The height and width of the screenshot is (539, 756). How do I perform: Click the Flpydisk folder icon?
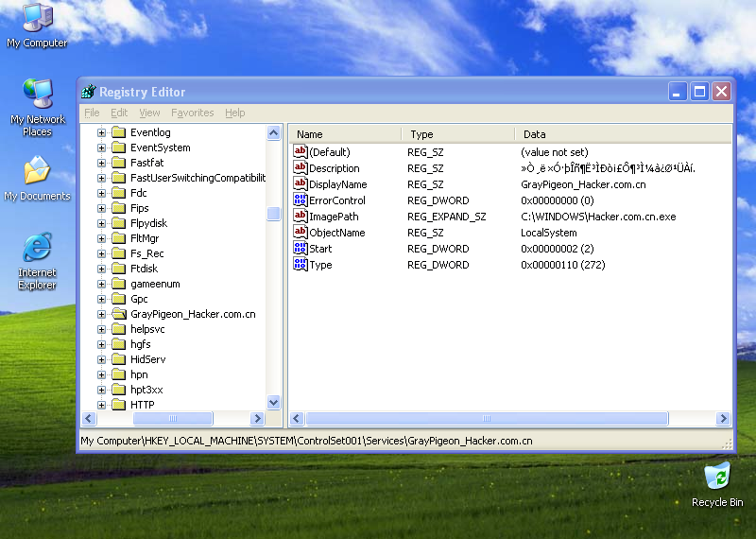[119, 223]
